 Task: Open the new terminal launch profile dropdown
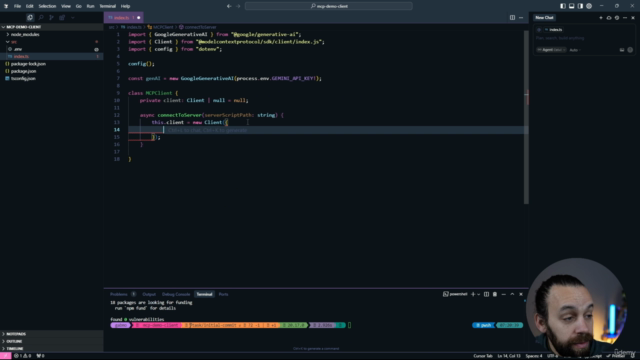tap(479, 294)
